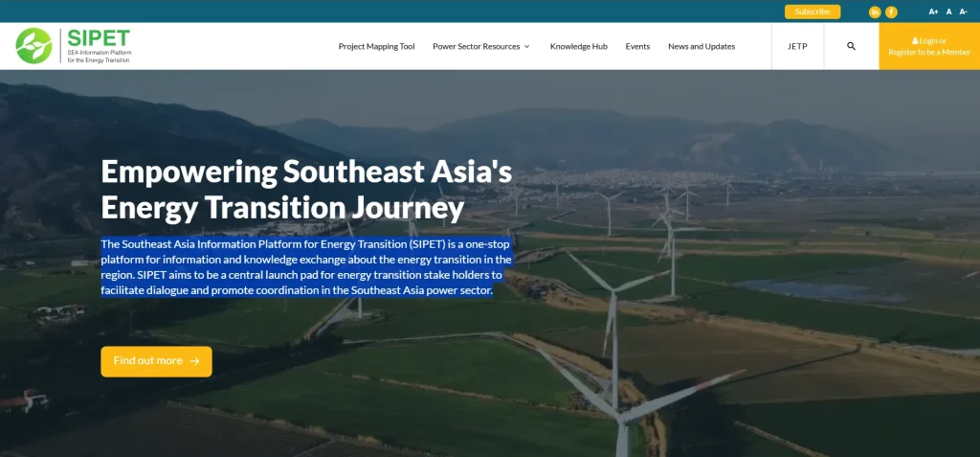This screenshot has height=457, width=980.
Task: Open the search magnifier icon
Action: (851, 46)
